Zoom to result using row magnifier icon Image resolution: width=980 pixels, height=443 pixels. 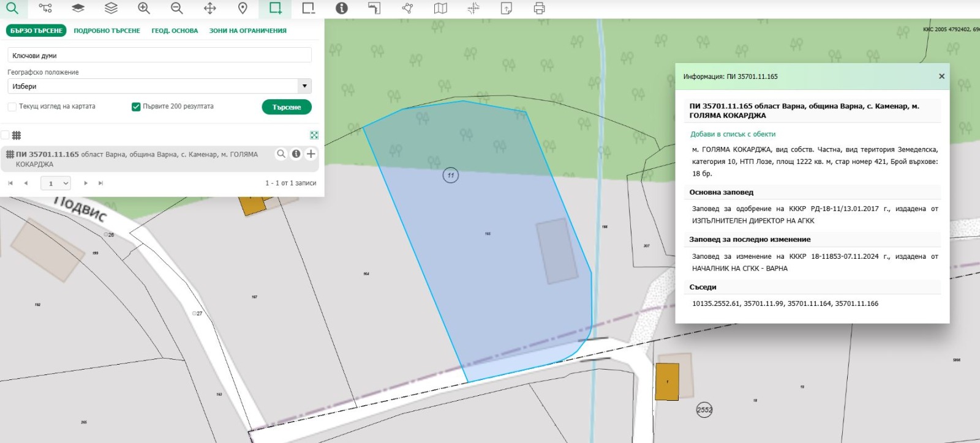281,154
